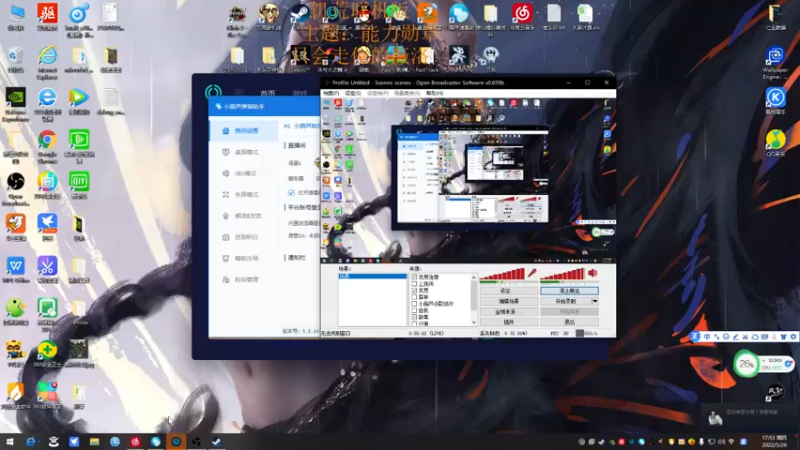Open Google Chrome desktop icon
The height and width of the screenshot is (450, 800).
47,146
